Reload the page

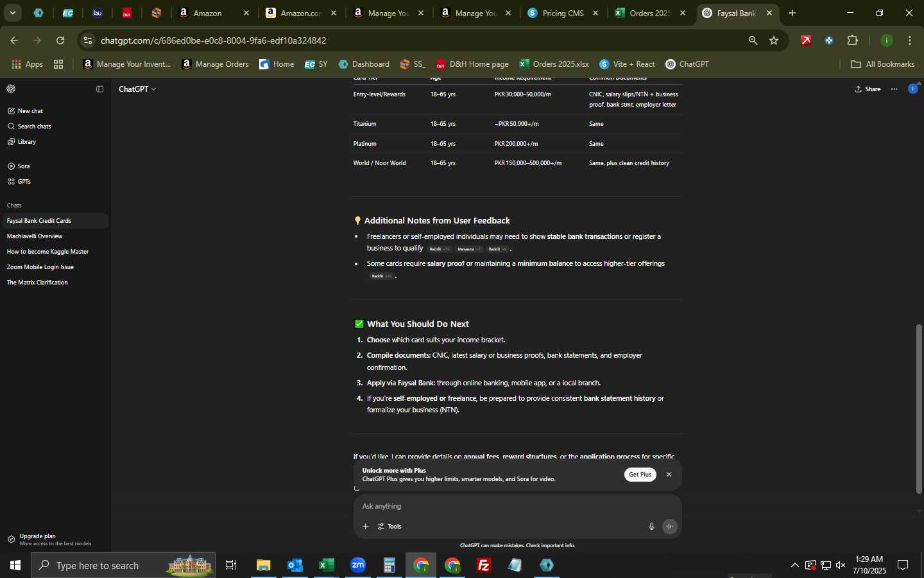[x=60, y=40]
